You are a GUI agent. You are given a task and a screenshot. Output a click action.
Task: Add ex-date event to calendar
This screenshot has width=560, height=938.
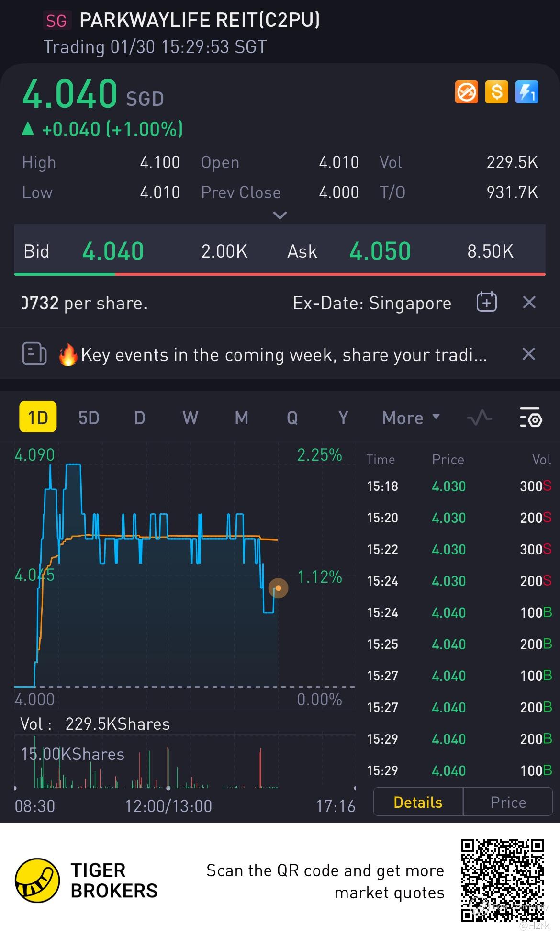[486, 303]
